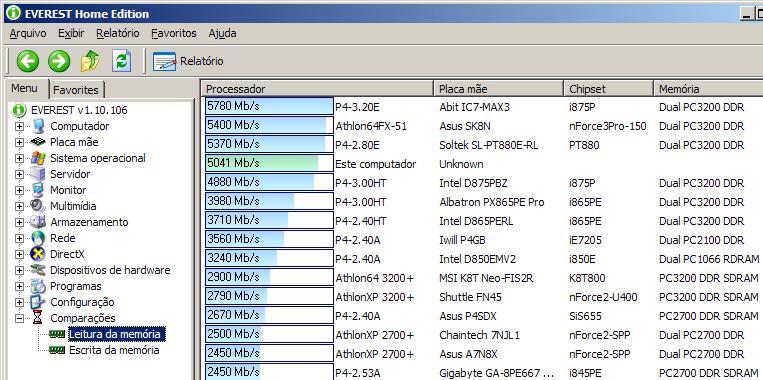Screen dimensions: 763x380
Task: Expand the Servidor tree node
Action: coord(19,174)
